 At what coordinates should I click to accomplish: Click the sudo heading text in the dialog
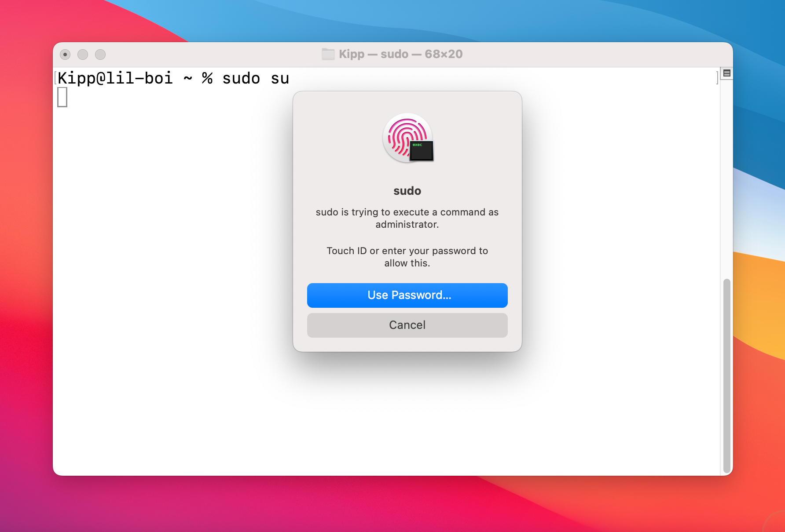(x=407, y=191)
